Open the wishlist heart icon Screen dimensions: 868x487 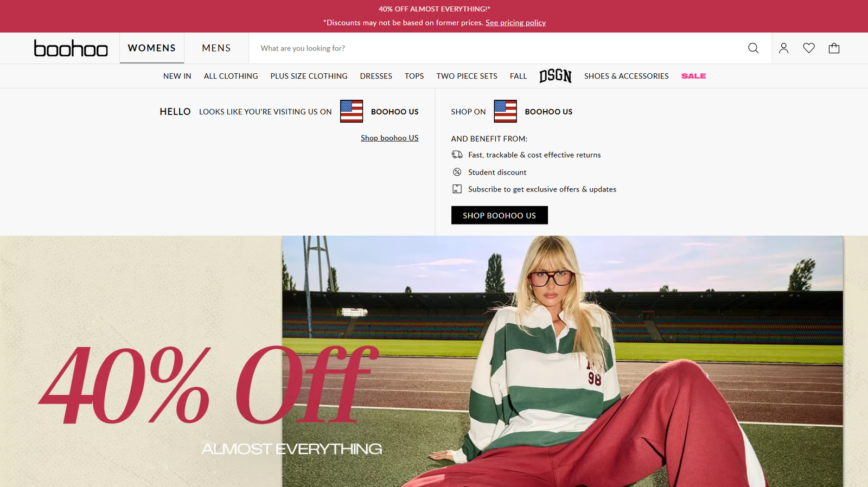tap(809, 48)
